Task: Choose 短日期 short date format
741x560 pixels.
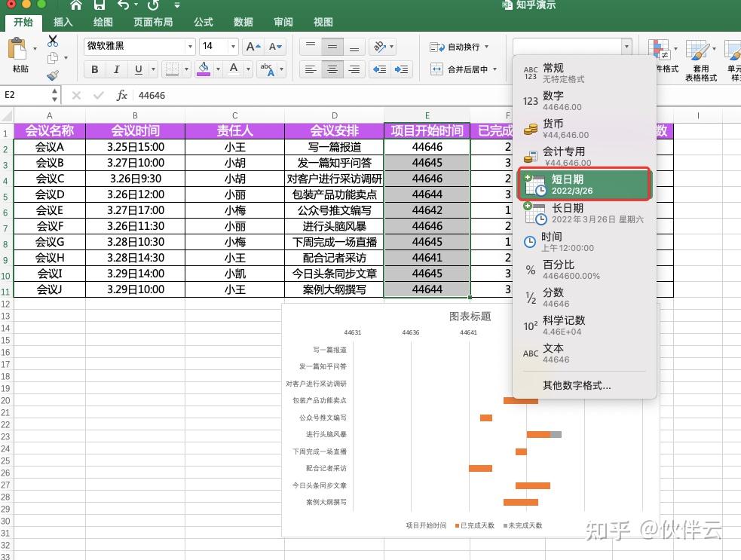Action: [x=584, y=184]
